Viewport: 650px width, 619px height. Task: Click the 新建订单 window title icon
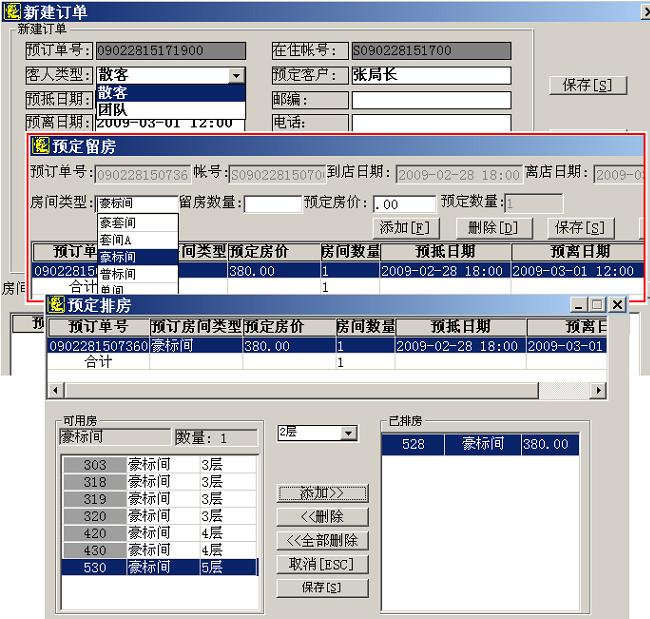(12, 11)
